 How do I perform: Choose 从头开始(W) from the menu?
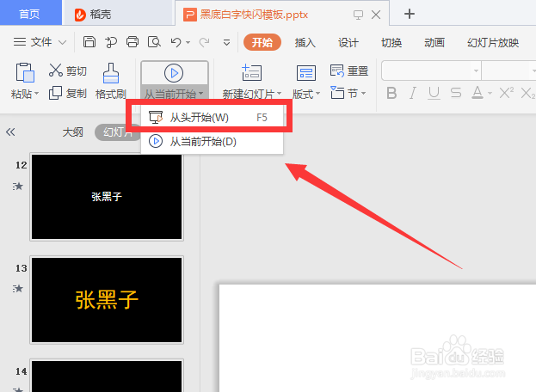coord(212,118)
